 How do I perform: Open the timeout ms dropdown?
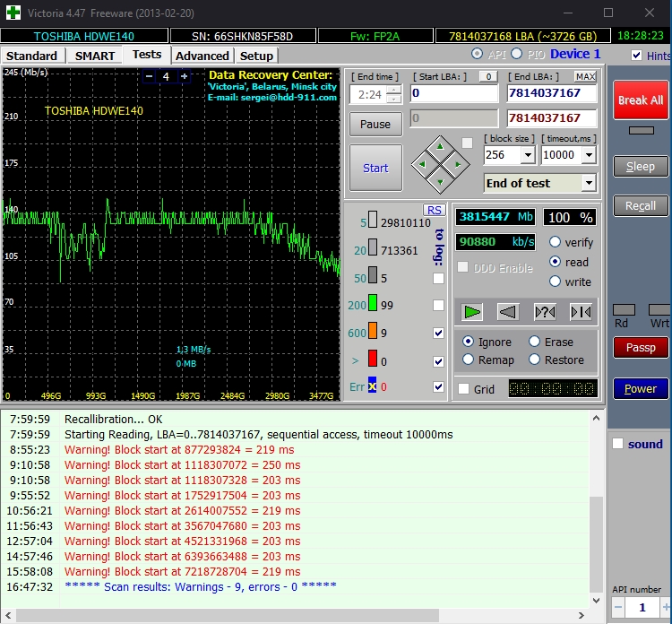[590, 155]
